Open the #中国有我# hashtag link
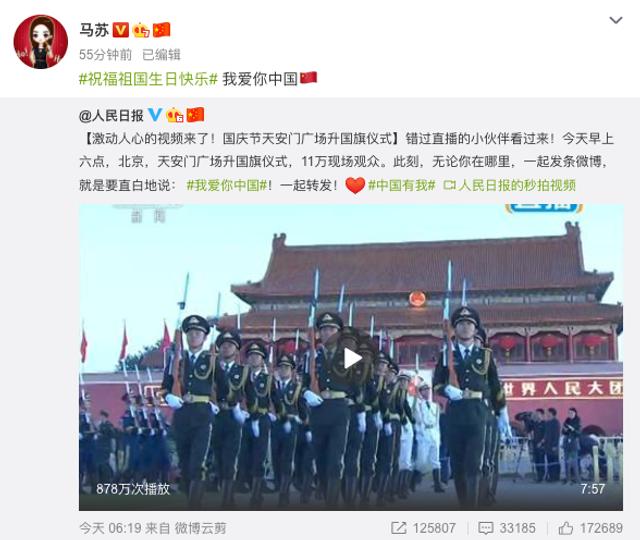Viewport: 640px width, 540px height. (x=402, y=185)
